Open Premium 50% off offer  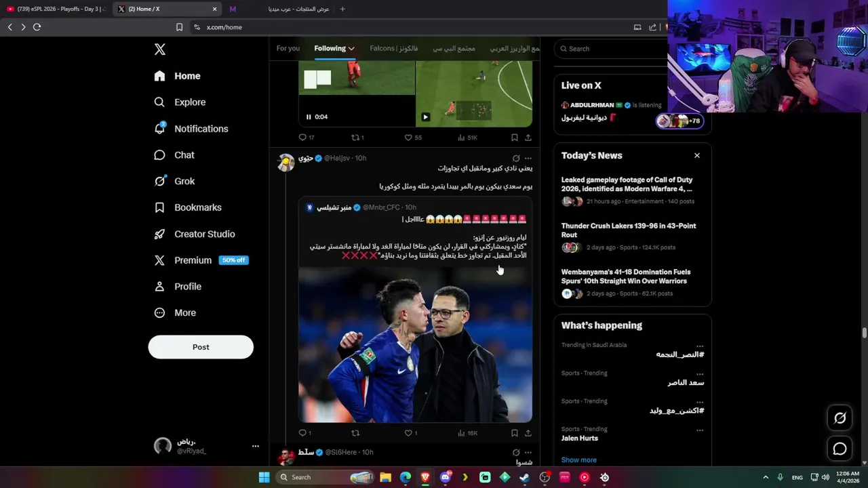point(201,260)
